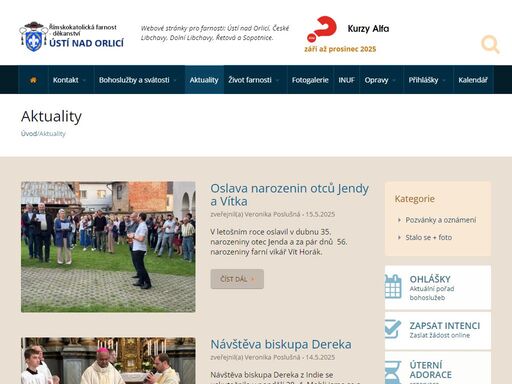
Task: Open the search magnifier icon
Action: click(x=490, y=44)
